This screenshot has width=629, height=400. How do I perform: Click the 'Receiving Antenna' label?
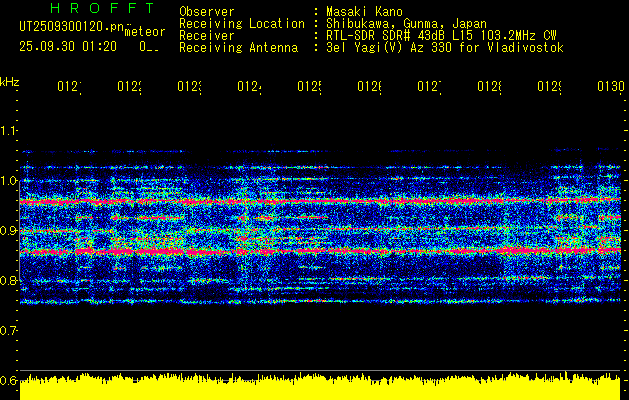click(x=238, y=48)
